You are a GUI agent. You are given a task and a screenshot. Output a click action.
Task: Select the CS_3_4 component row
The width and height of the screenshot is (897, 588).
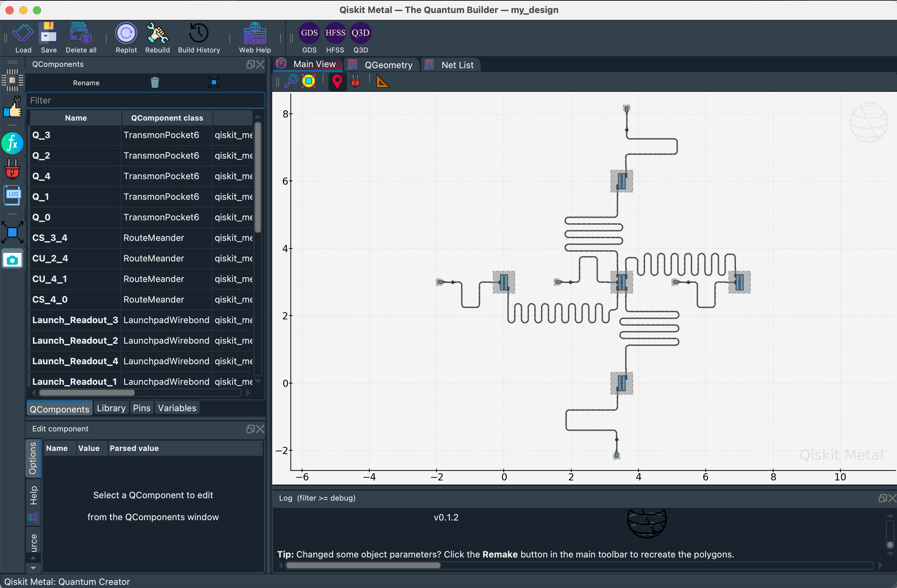(x=75, y=238)
